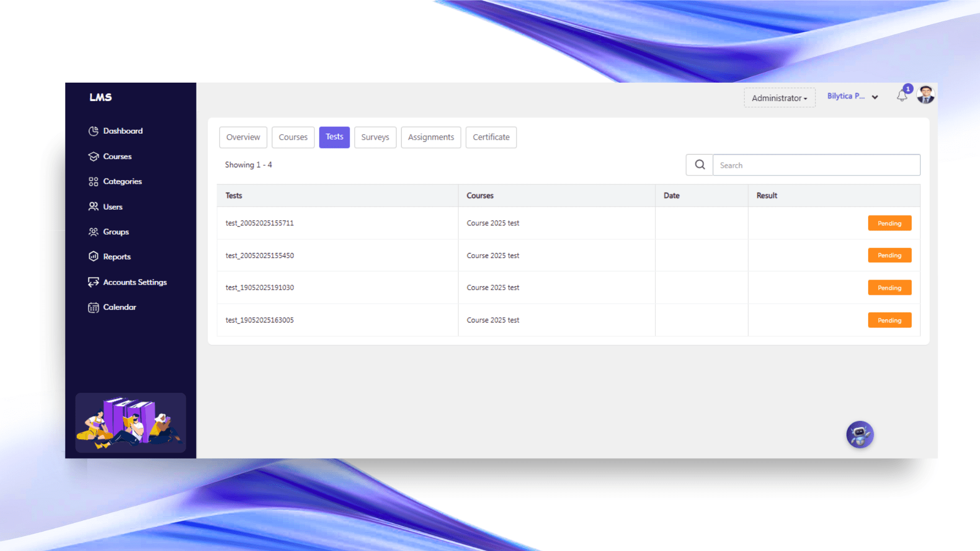Switch to the Surveys tab

pyautogui.click(x=375, y=137)
